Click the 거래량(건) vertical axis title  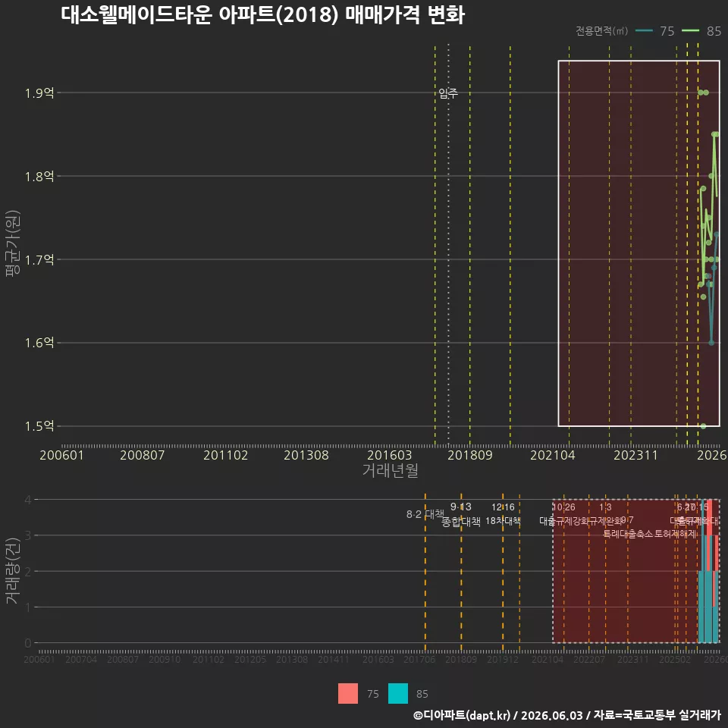pyautogui.click(x=13, y=570)
